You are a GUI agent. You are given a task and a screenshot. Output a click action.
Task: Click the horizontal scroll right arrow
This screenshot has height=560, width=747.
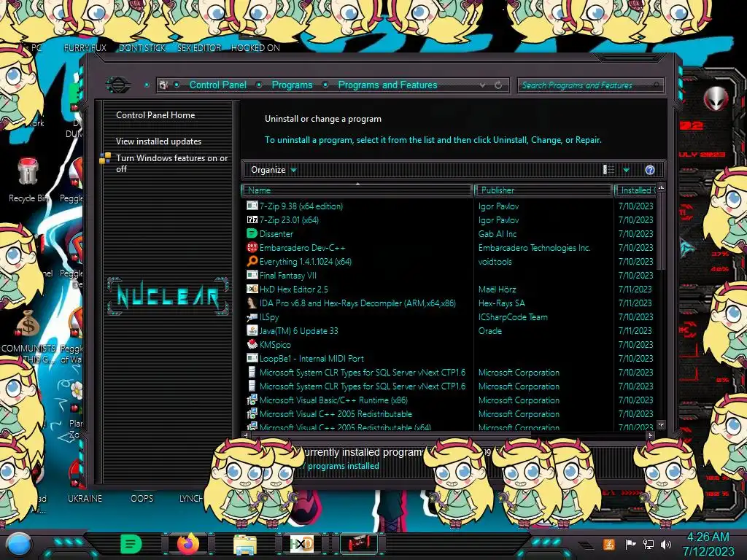click(x=650, y=435)
